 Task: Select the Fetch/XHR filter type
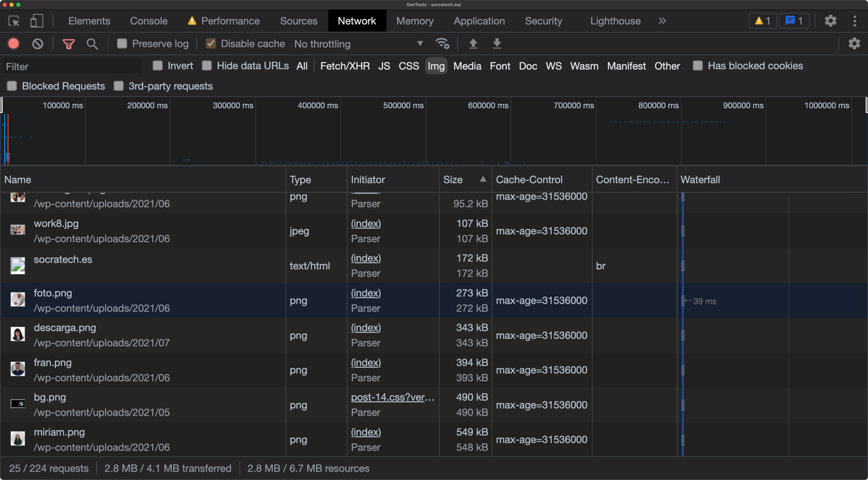[345, 66]
